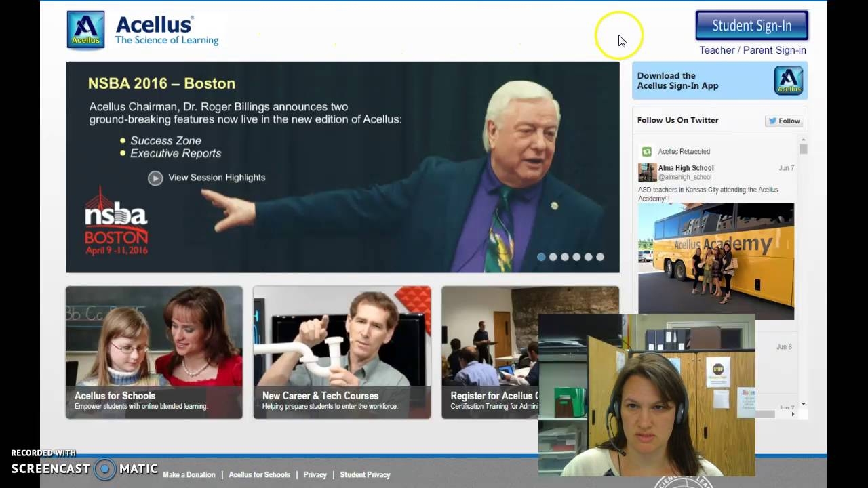The height and width of the screenshot is (488, 868).
Task: Open Make a Donation footer link
Action: pyautogui.click(x=189, y=475)
